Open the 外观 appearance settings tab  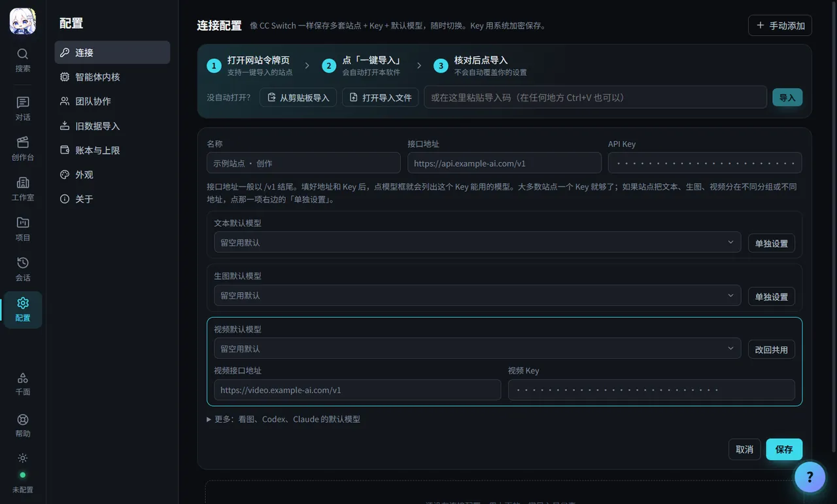point(112,175)
